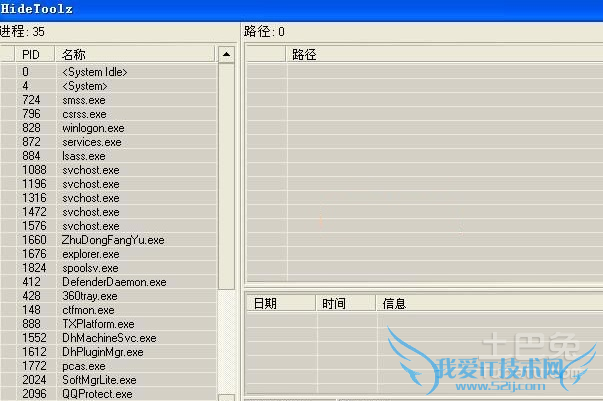Select the SoftMgrLite.exe process

(x=108, y=380)
